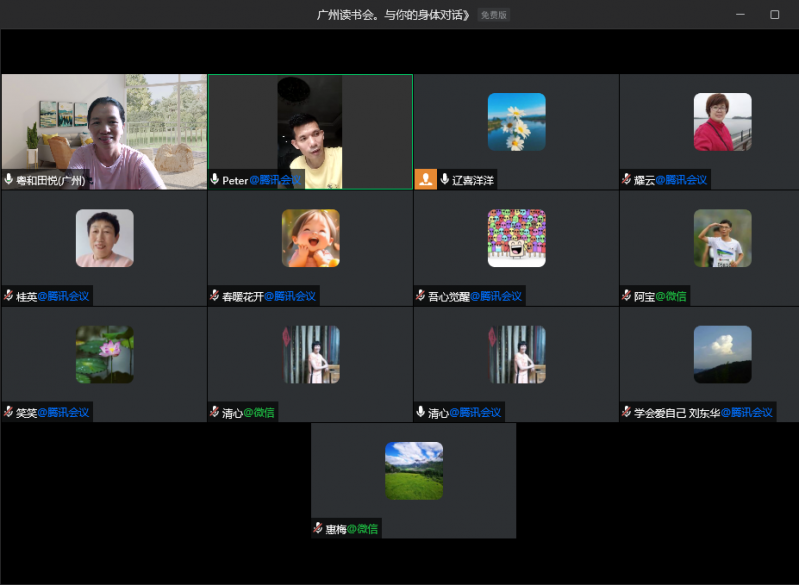Click the muted microphone icon for 耀云
This screenshot has height=585, width=799.
coord(627,180)
